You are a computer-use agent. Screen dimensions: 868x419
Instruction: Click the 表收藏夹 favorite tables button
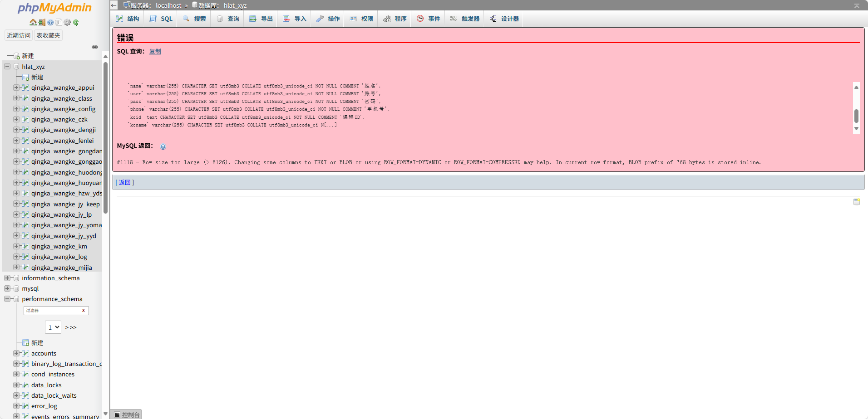pos(48,35)
